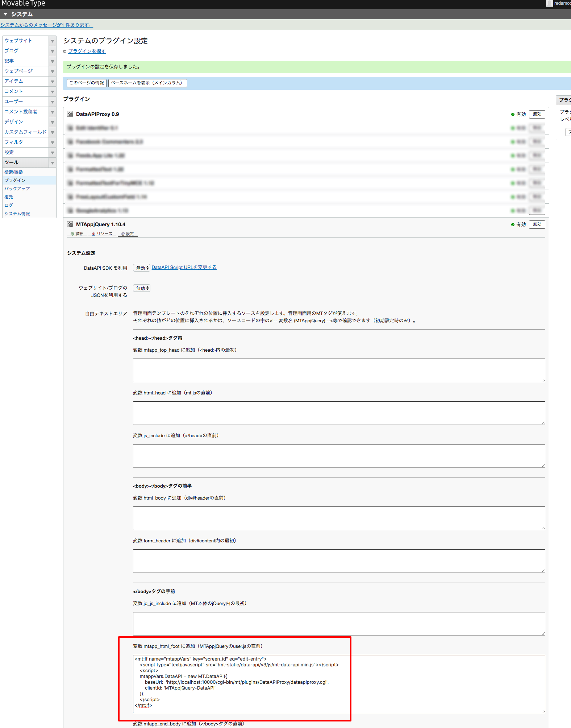Click the arrow icon beside プラグインを探す
Viewport: 571px width, 728px height.
pos(65,51)
